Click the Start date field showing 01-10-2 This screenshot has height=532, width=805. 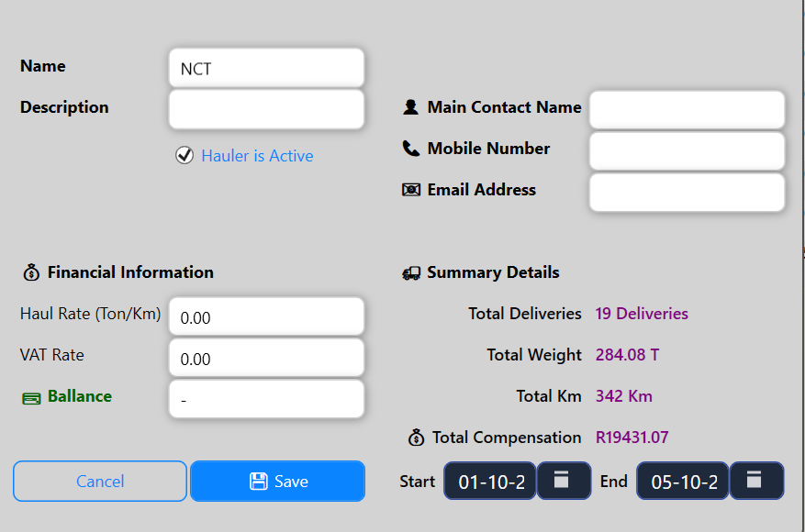[x=490, y=481]
